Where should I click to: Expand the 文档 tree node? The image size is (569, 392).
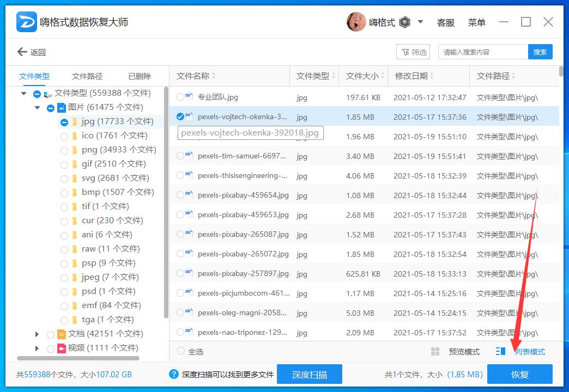pyautogui.click(x=37, y=334)
